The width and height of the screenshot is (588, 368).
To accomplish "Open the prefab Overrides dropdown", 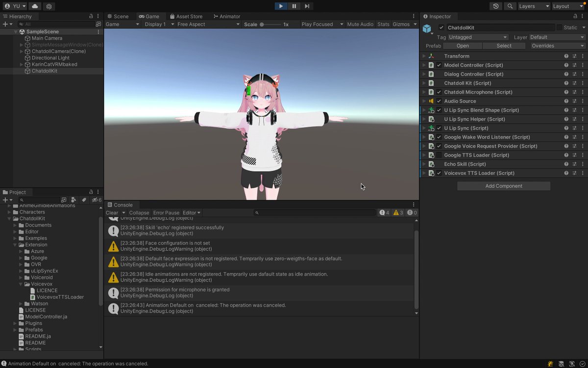I will click(558, 46).
